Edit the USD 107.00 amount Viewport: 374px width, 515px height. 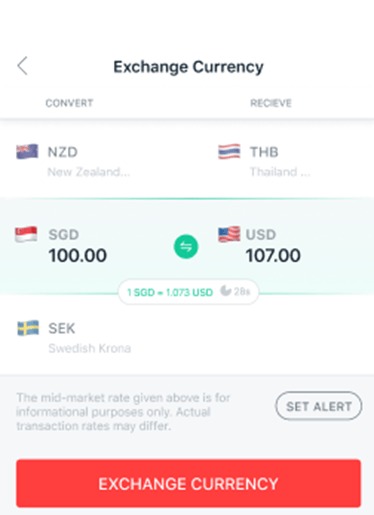273,256
